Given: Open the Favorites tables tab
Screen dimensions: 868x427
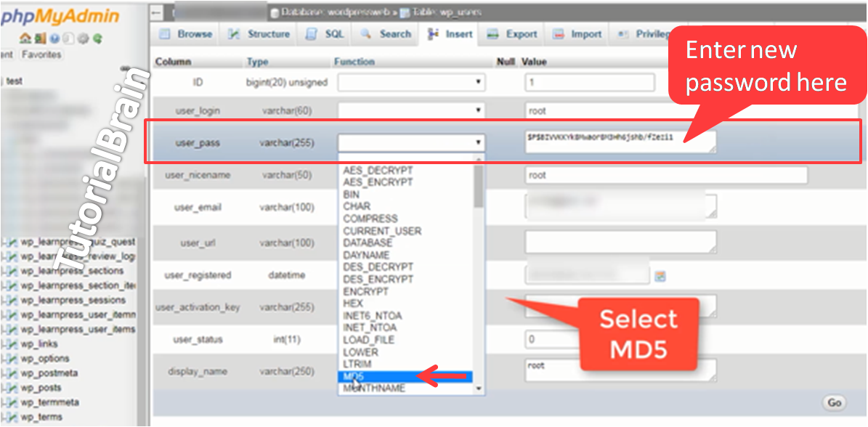Looking at the screenshot, I should coord(41,54).
